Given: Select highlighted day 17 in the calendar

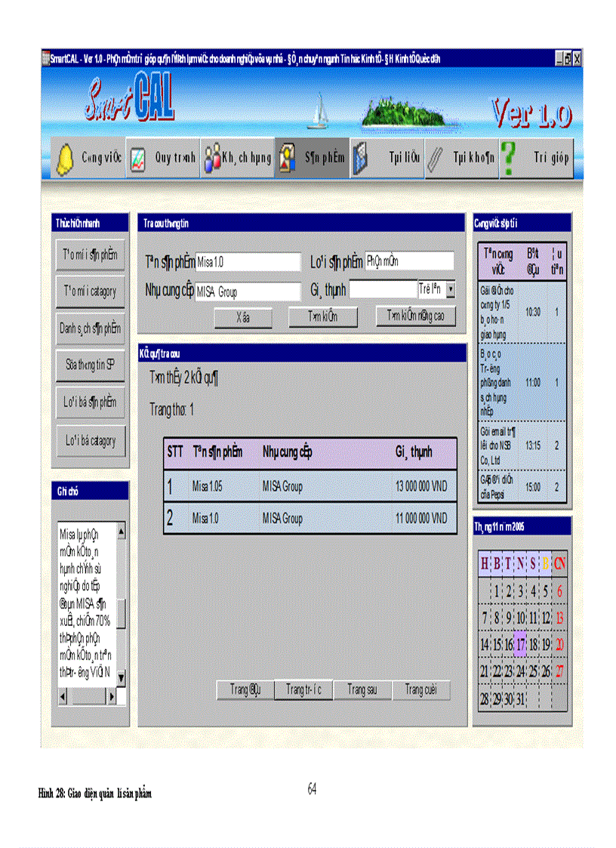Looking at the screenshot, I should [520, 624].
